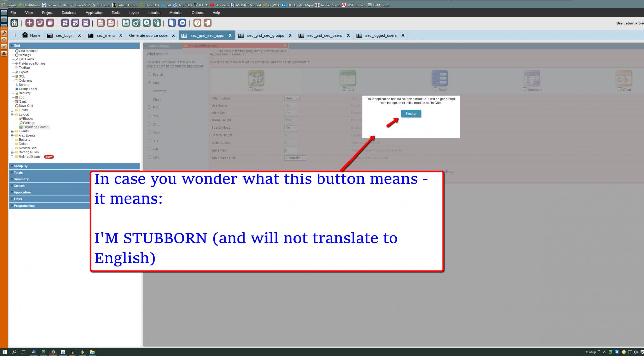
Task: Click the user avatar icon in sidebar
Action: [x=4, y=53]
